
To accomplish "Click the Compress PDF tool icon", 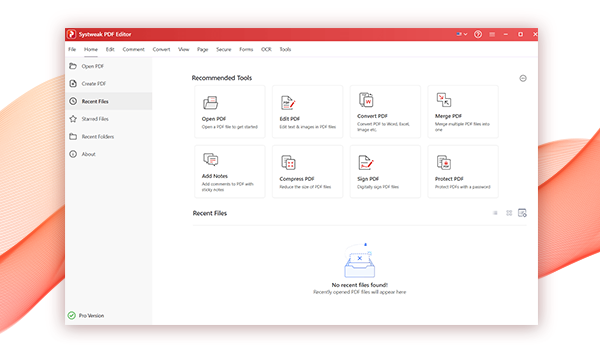I will [x=288, y=162].
